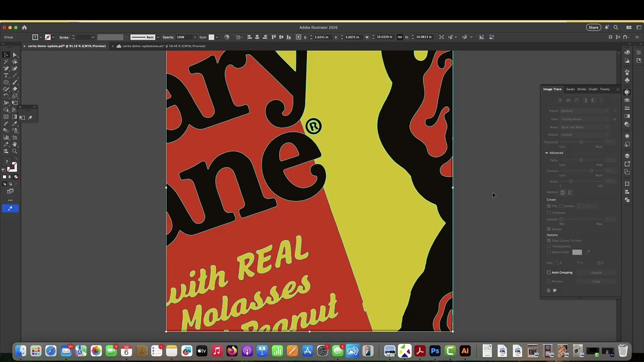The height and width of the screenshot is (362, 644).
Task: Select the Direct Selection tool
Action: pyautogui.click(x=15, y=55)
